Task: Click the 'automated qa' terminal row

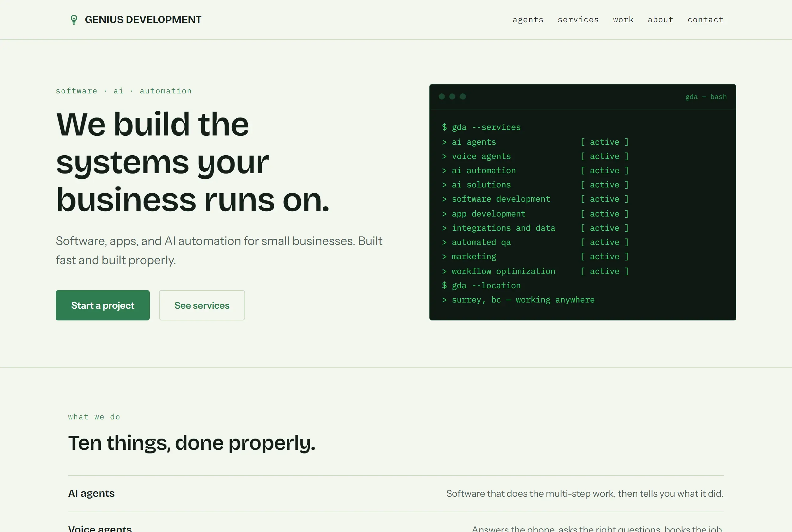Action: point(535,242)
